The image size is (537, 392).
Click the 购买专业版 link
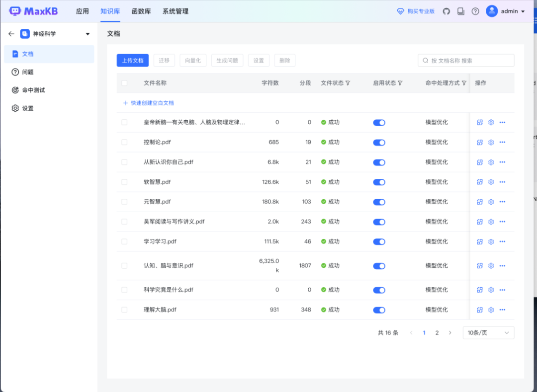click(415, 11)
